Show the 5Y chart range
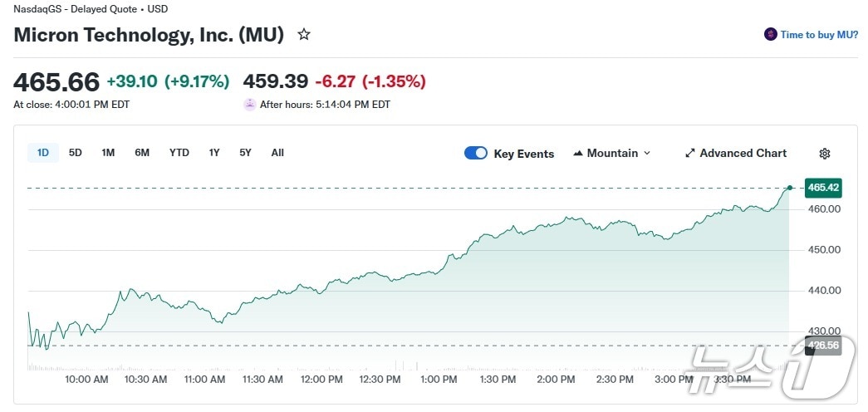Image resolution: width=868 pixels, height=412 pixels. point(245,153)
